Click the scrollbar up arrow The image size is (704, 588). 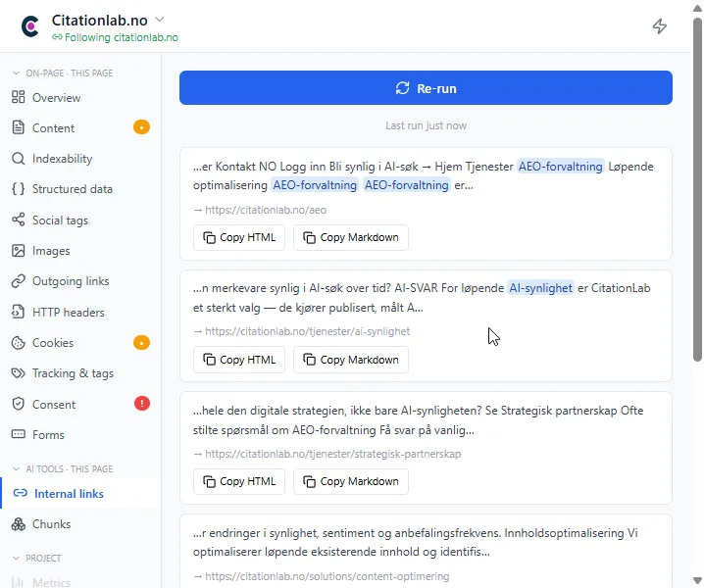697,7
